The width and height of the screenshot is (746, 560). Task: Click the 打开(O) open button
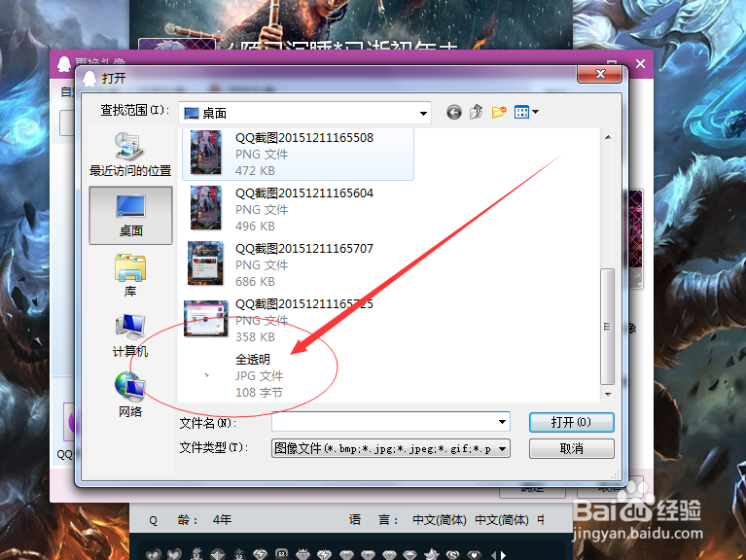click(571, 422)
